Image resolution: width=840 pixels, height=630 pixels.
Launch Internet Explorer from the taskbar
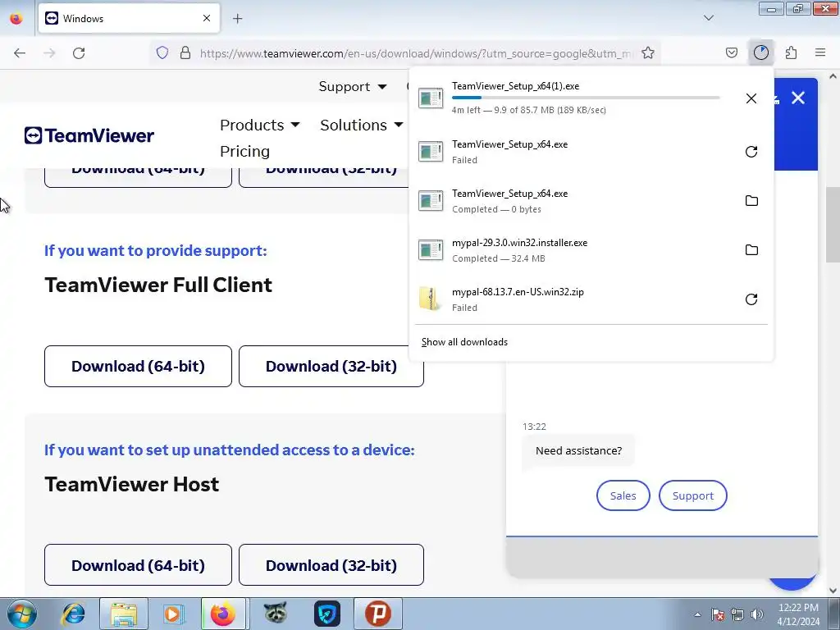tap(73, 614)
